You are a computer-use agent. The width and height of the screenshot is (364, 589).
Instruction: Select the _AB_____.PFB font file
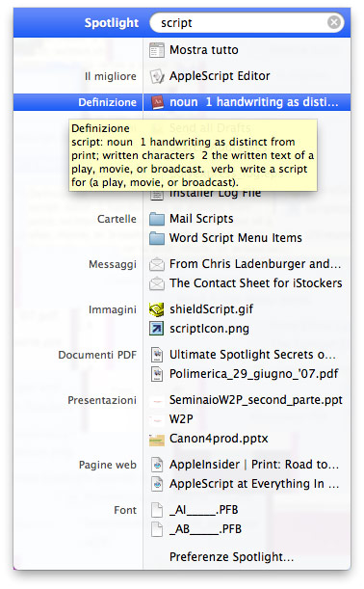pyautogui.click(x=205, y=529)
